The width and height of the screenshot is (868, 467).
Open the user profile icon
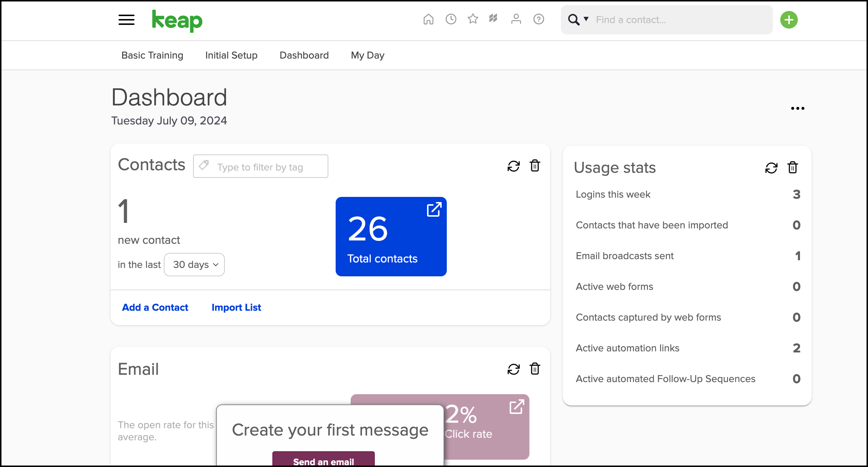tap(516, 19)
